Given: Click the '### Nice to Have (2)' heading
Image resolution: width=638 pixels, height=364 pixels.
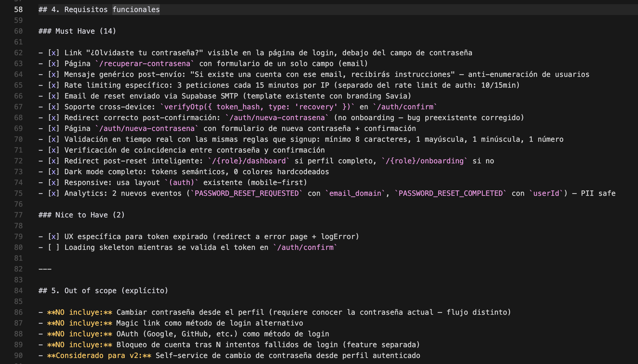Looking at the screenshot, I should click(81, 215).
